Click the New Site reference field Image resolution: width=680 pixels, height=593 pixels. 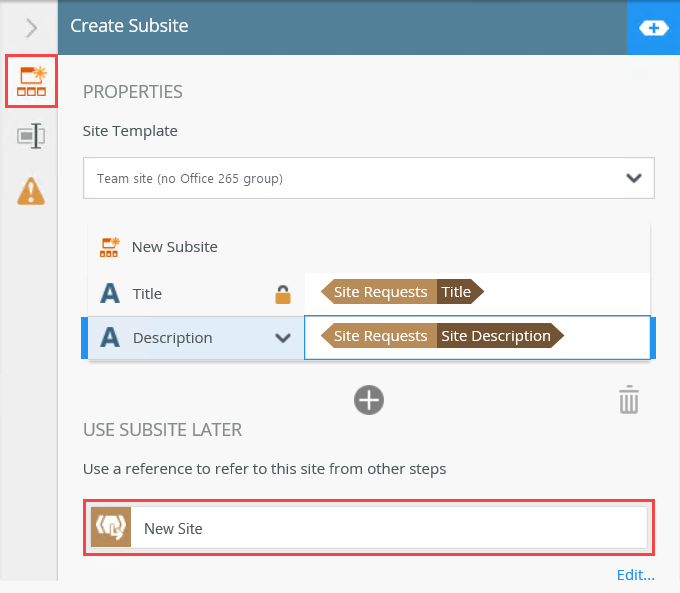point(369,527)
